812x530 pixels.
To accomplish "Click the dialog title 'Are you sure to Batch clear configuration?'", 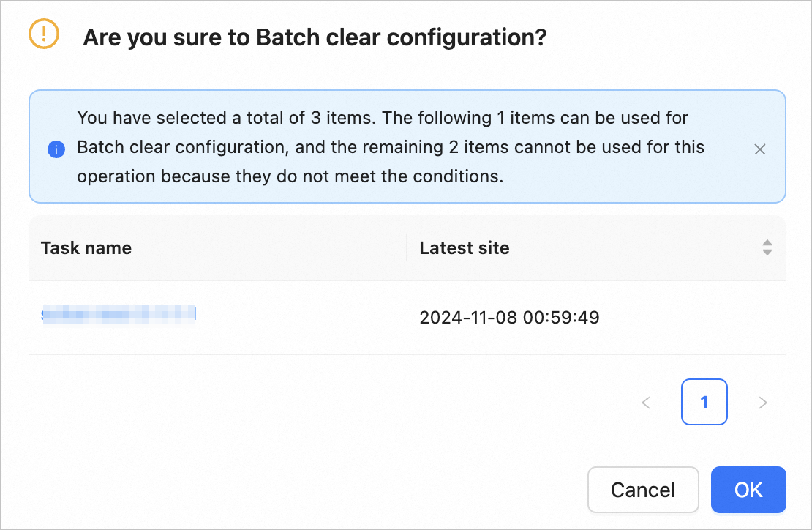I will pos(315,37).
